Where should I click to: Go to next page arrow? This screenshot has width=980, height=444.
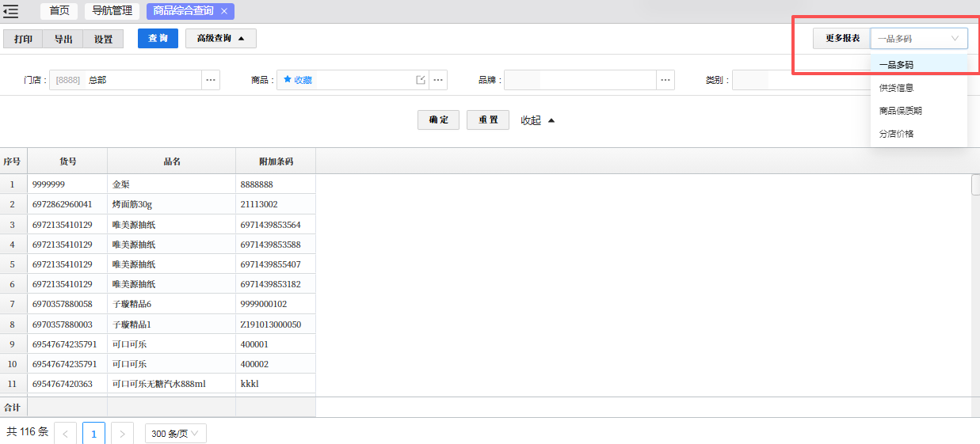[122, 434]
